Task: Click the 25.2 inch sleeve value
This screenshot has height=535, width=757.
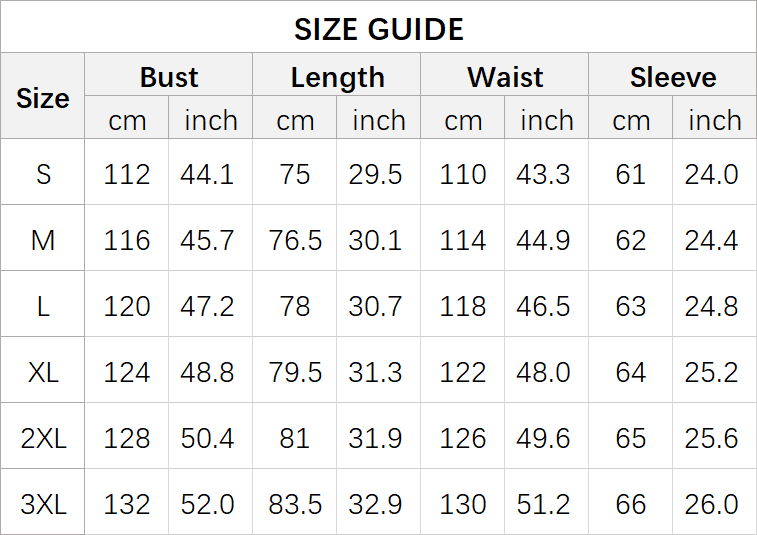Action: pyautogui.click(x=711, y=372)
